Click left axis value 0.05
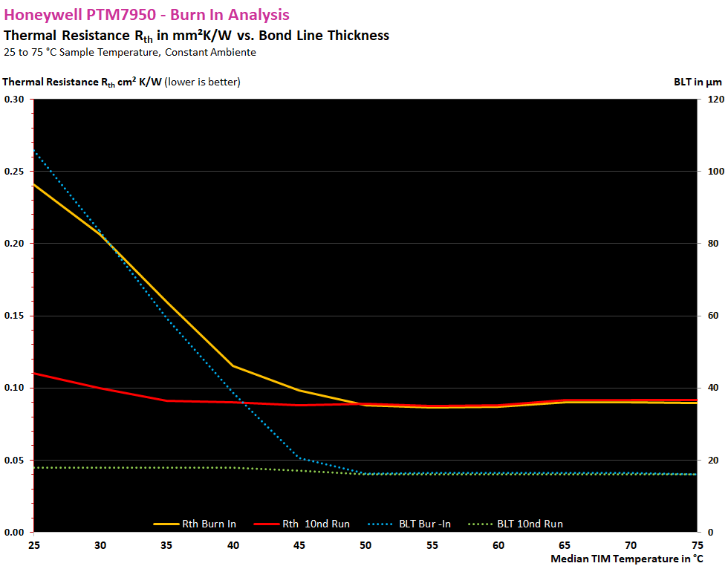Viewport: 728px width, 569px height. (x=14, y=461)
